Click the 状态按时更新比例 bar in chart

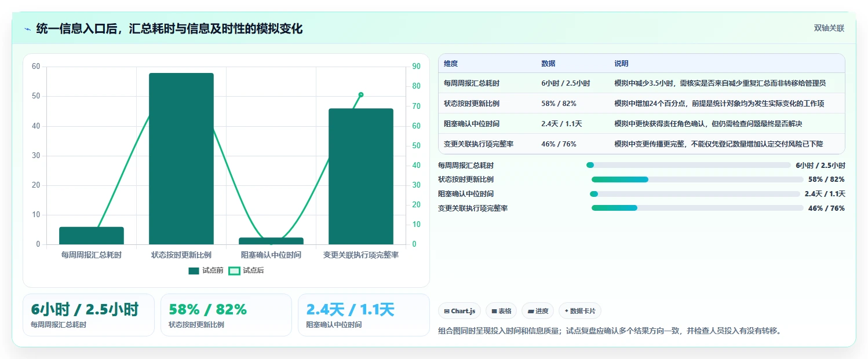[181, 159]
